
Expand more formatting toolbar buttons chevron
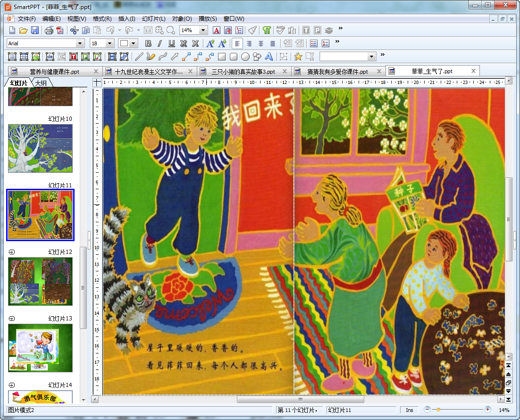click(x=337, y=42)
